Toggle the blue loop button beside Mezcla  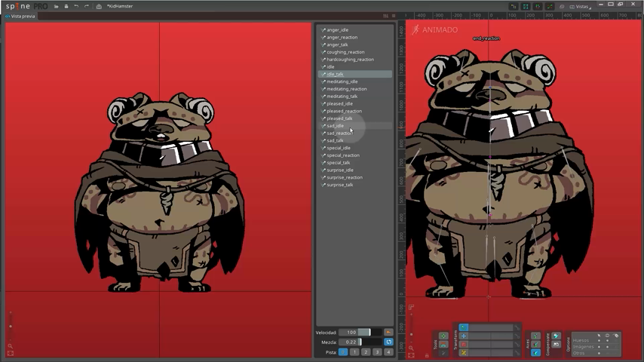388,342
